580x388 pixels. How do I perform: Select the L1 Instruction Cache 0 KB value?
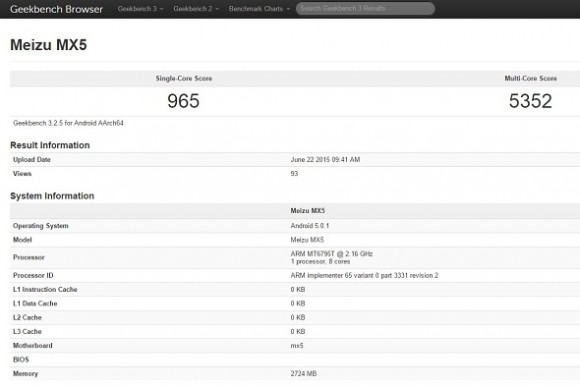pyautogui.click(x=298, y=290)
